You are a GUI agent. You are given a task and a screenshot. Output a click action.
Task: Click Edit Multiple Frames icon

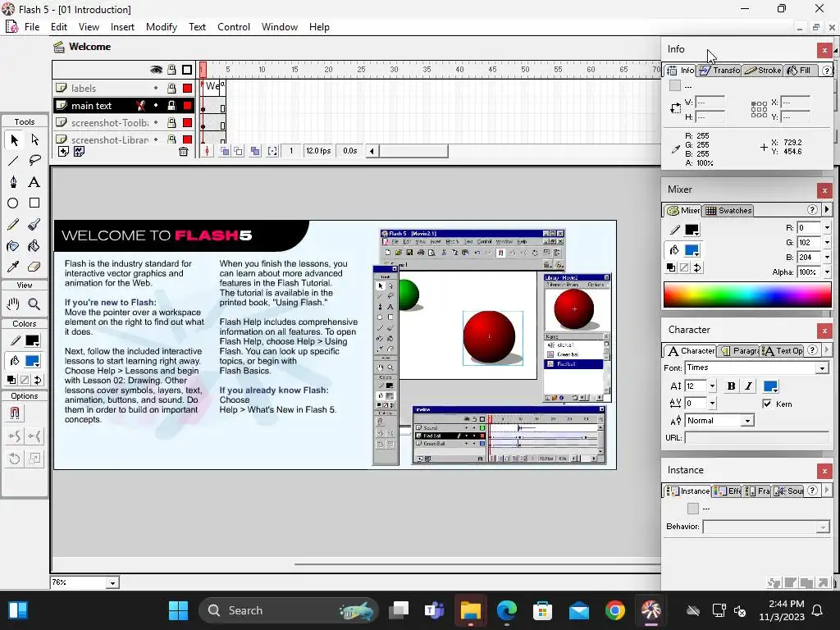pyautogui.click(x=256, y=151)
